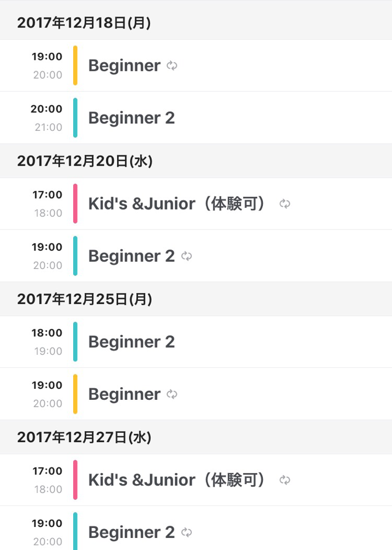This screenshot has height=550, width=392.
Task: Open the Dec 18 Beginner 2 20:00 class
Action: coord(196,118)
